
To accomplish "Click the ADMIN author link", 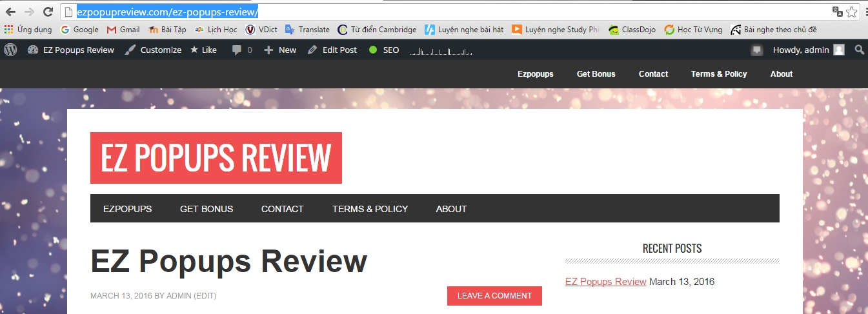I will click(179, 296).
